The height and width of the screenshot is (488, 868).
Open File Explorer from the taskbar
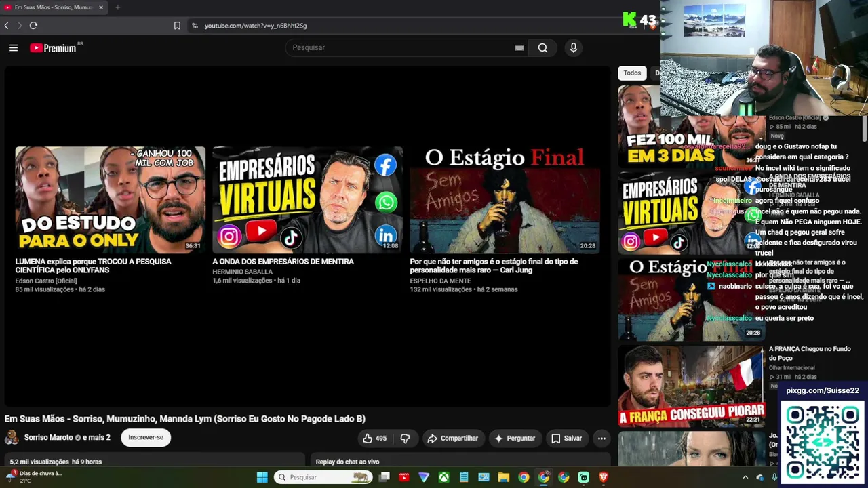[503, 477]
